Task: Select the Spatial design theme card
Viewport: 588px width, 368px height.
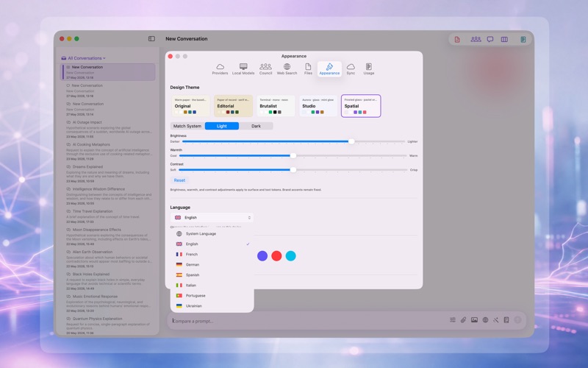Action: 361,106
